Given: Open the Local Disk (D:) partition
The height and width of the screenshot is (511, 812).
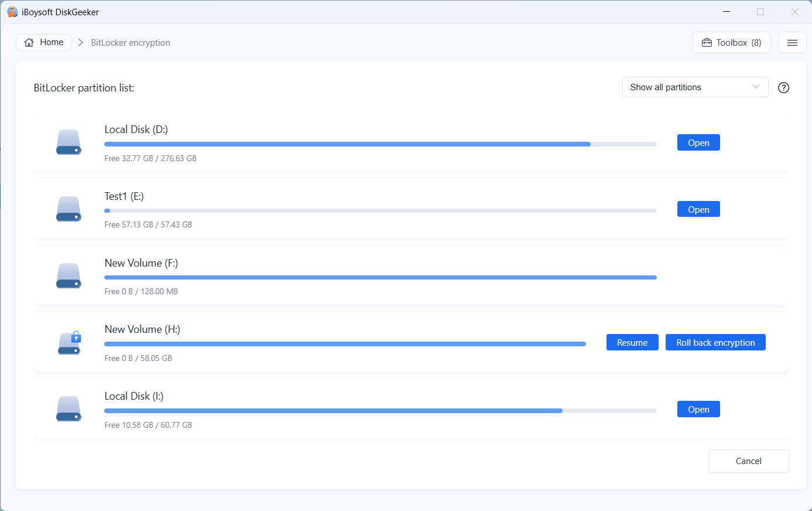Looking at the screenshot, I should coord(698,142).
